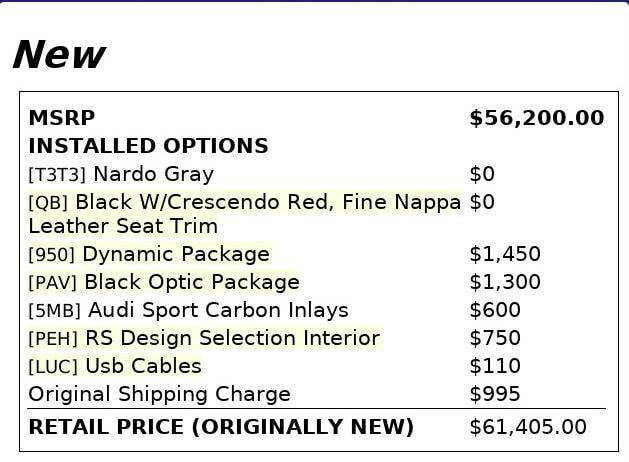Click the $1,450 Dynamic Package price
Image resolution: width=629 pixels, height=462 pixels.
pos(504,254)
